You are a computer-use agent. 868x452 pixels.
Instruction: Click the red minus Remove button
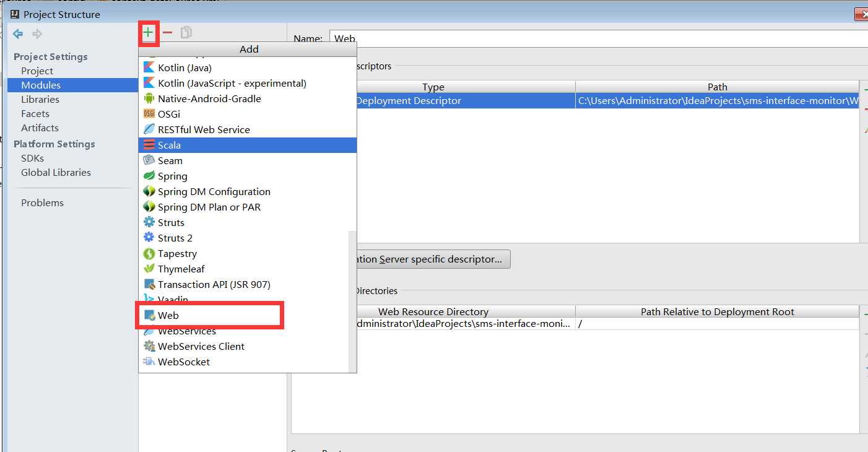coord(167,33)
